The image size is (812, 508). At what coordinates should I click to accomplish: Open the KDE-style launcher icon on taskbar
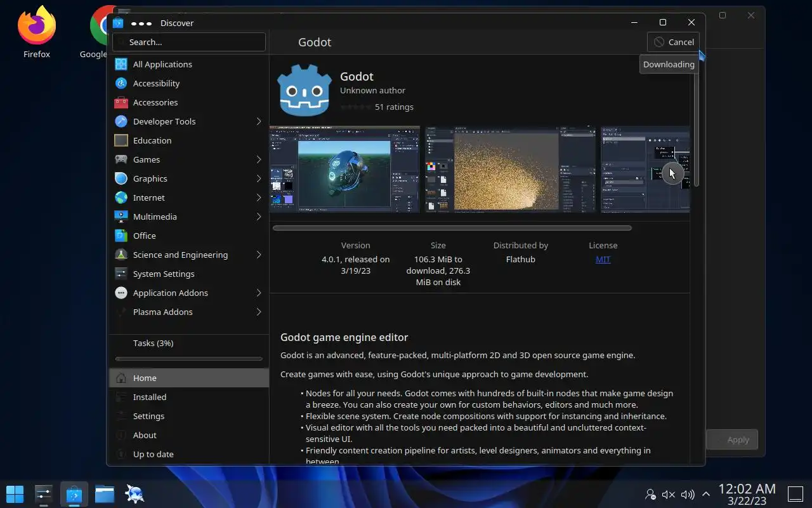coord(135,493)
